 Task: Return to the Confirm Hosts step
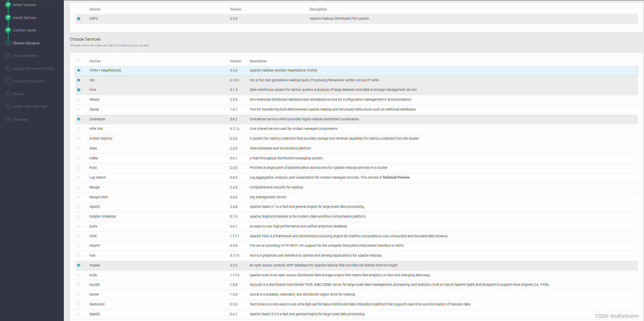click(x=24, y=30)
